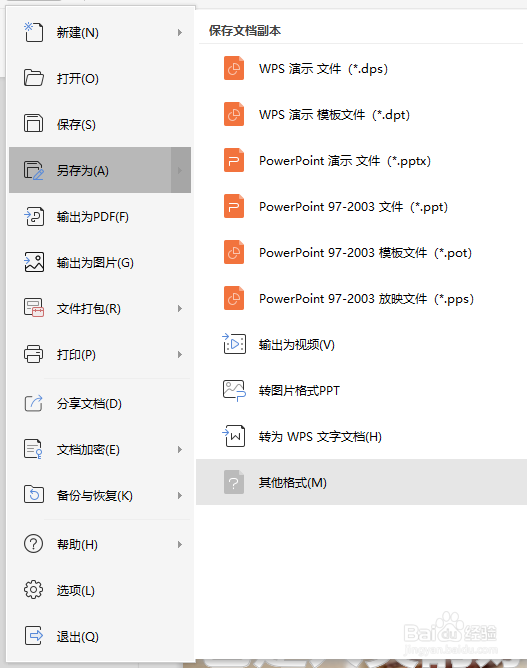This screenshot has width=527, height=668.
Task: Choose 退出(Q) to quit
Action: click(100, 636)
